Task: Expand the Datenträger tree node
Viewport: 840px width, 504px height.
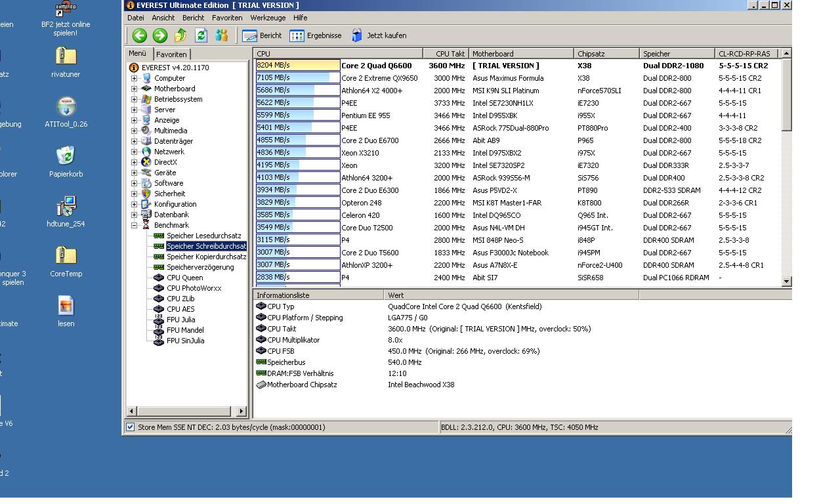Action: pos(135,141)
